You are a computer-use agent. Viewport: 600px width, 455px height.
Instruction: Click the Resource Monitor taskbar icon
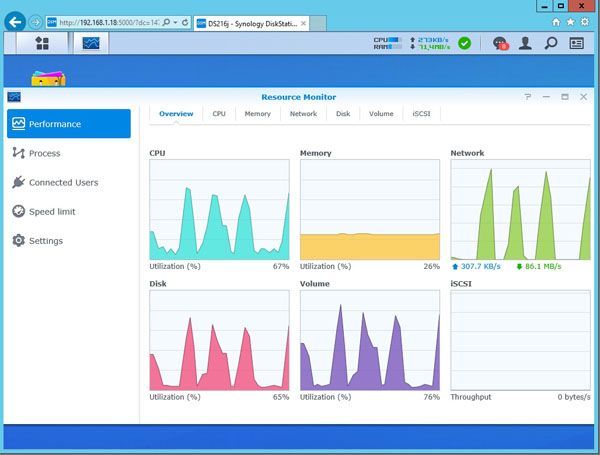click(x=91, y=43)
